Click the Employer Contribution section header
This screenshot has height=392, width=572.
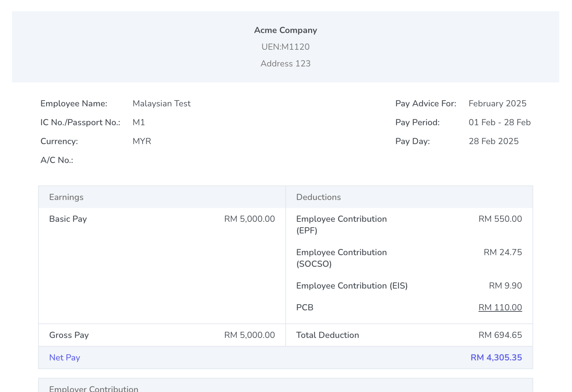click(94, 388)
